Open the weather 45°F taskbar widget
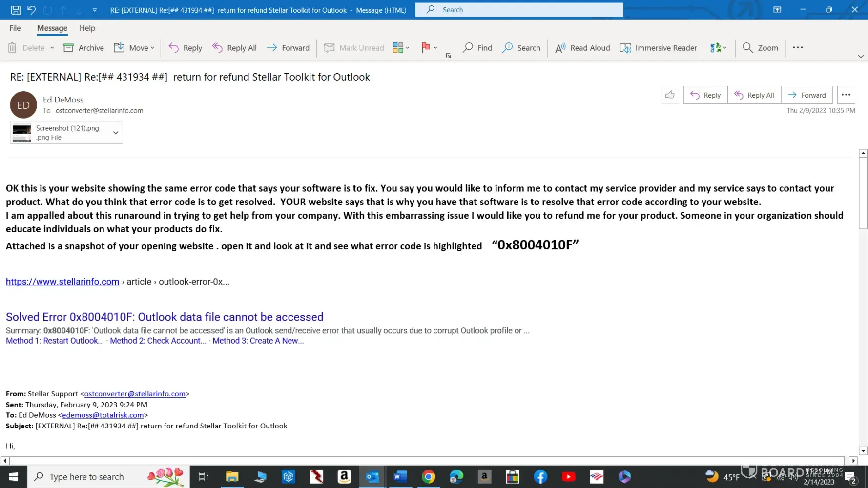868x488 pixels. [723, 477]
